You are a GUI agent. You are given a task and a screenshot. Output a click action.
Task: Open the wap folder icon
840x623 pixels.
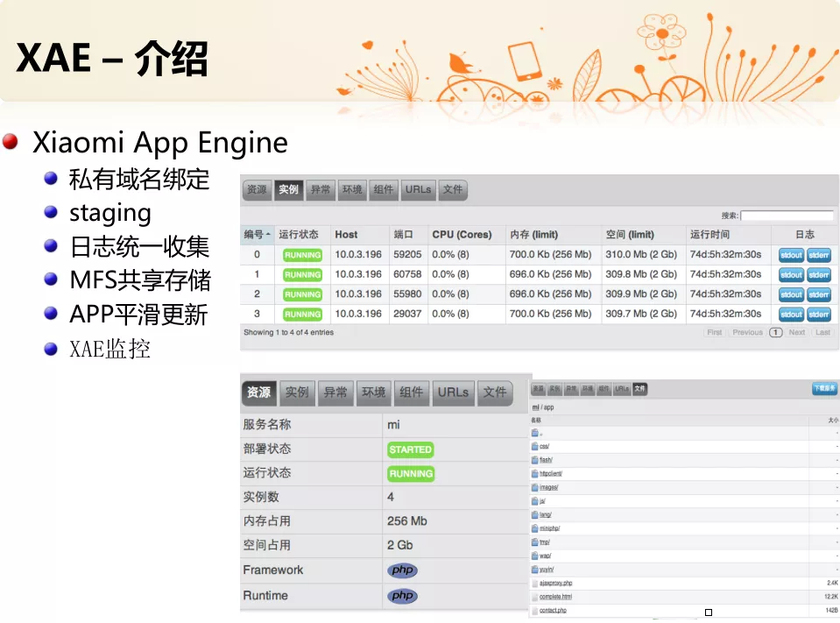[534, 556]
